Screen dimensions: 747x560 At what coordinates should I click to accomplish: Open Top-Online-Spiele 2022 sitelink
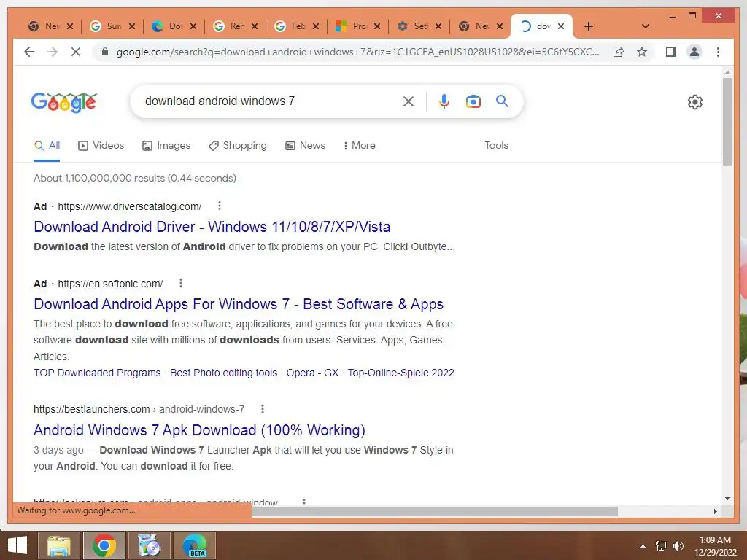click(400, 373)
